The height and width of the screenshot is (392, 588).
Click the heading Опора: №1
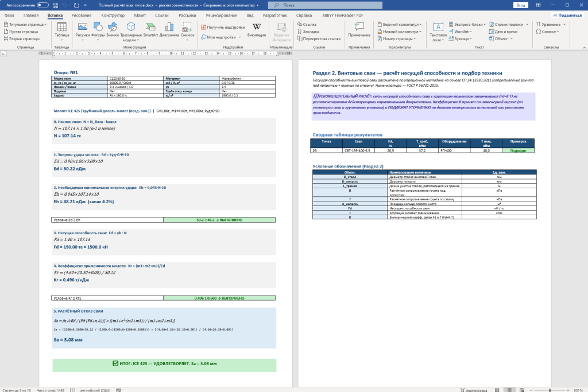pyautogui.click(x=65, y=72)
